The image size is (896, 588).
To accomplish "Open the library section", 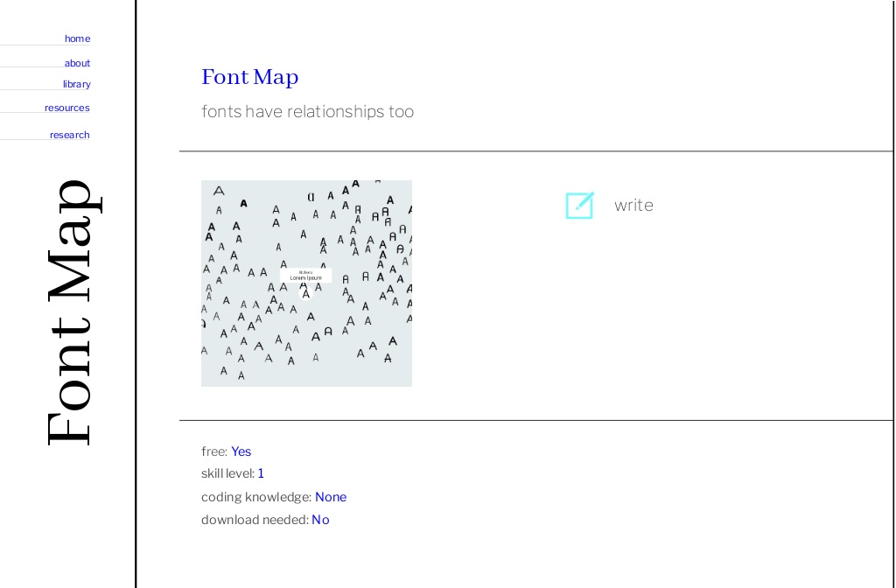I will tap(76, 84).
